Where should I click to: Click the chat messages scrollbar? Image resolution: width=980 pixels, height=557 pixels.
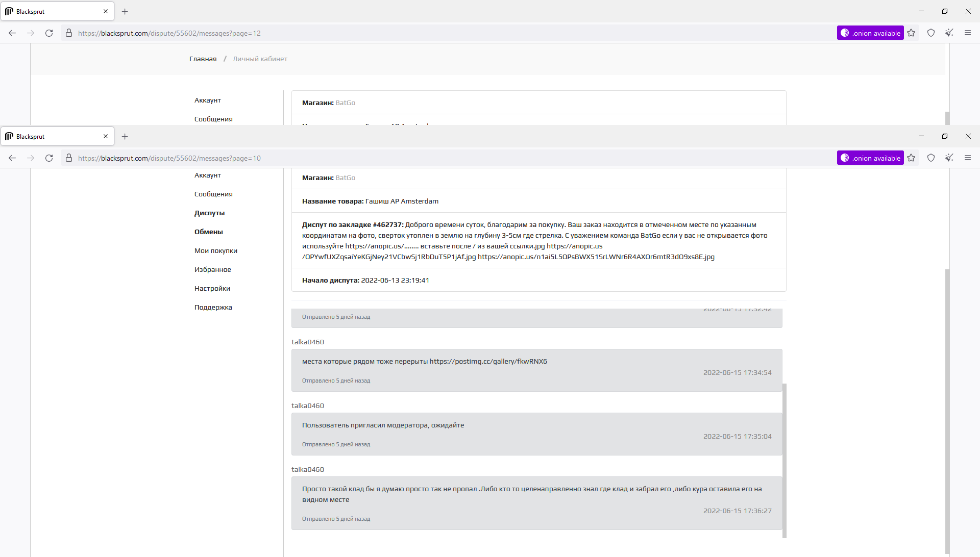pyautogui.click(x=785, y=461)
